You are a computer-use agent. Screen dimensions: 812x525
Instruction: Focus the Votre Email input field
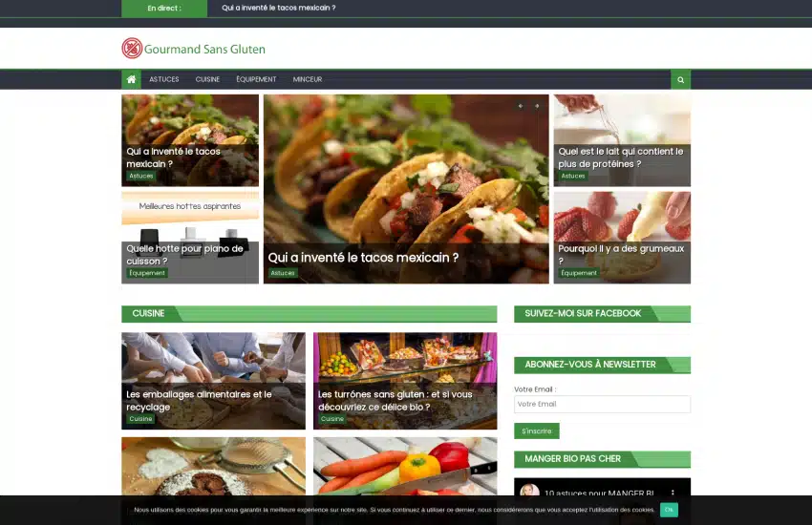tap(602, 405)
